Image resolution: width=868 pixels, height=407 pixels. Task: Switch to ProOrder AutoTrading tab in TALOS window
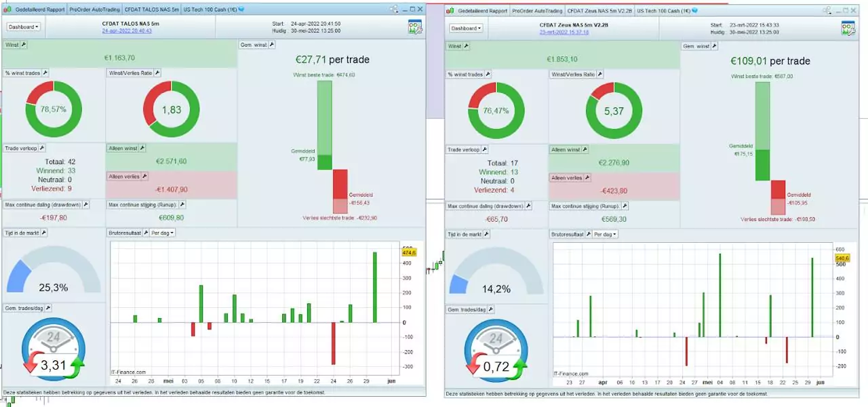point(94,9)
